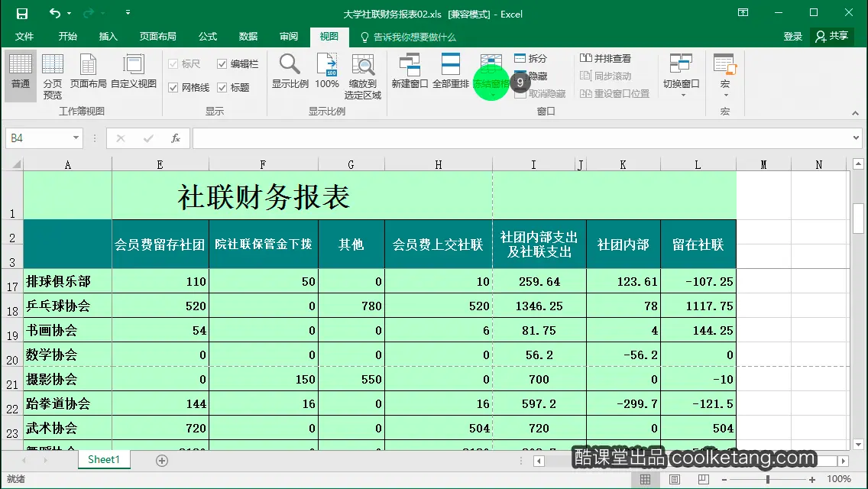Click the Page Layout status bar icon
The image size is (868, 489).
674,480
